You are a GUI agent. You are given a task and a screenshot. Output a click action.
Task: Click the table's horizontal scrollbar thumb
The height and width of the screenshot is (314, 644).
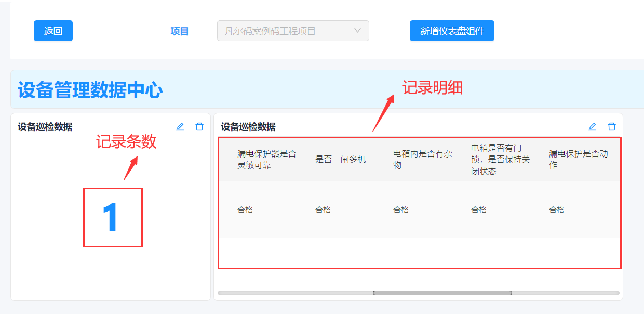[x=442, y=293]
